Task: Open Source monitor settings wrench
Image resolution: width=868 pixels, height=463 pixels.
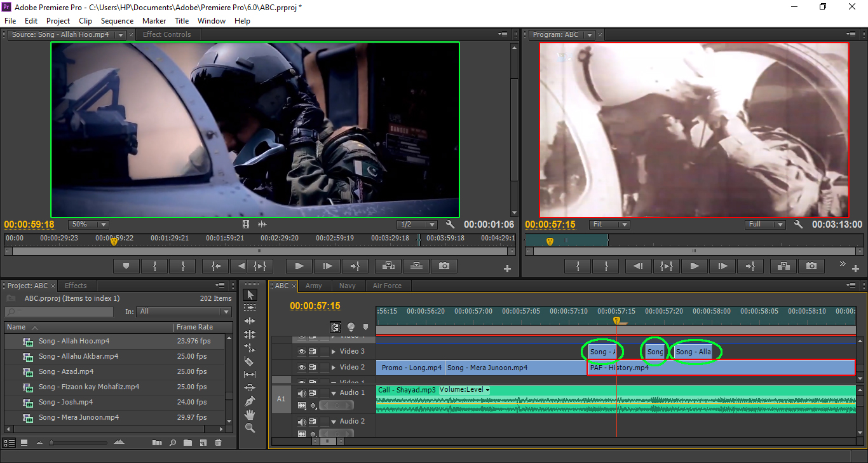Action: 451,225
